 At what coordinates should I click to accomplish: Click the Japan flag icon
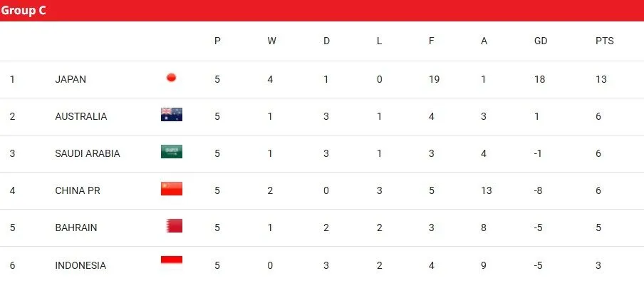pyautogui.click(x=171, y=77)
